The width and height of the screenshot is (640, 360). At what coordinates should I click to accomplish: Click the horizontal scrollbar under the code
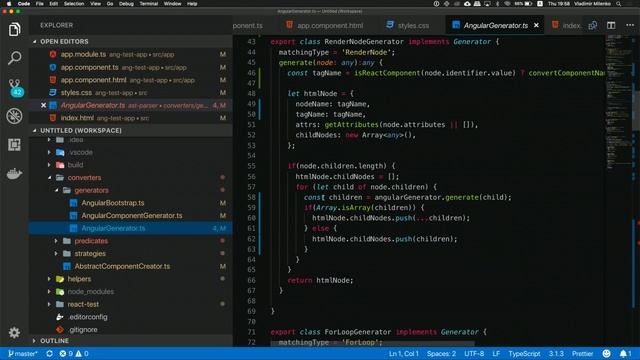coord(372,344)
